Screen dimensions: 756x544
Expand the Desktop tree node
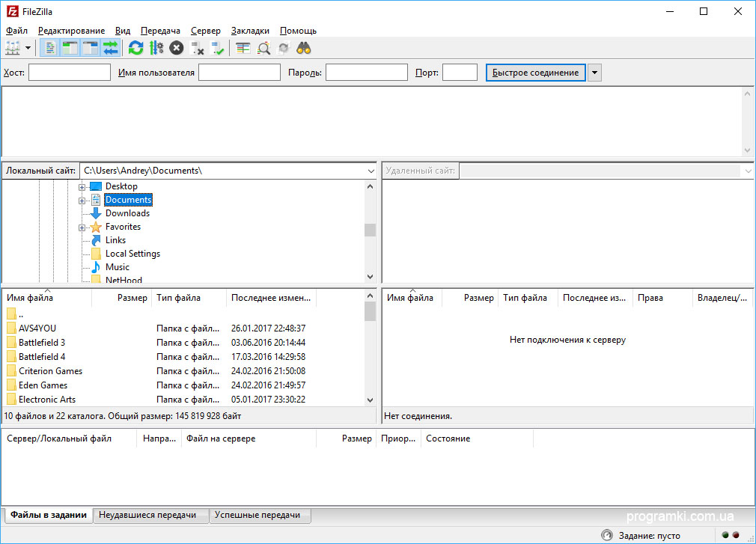point(82,186)
